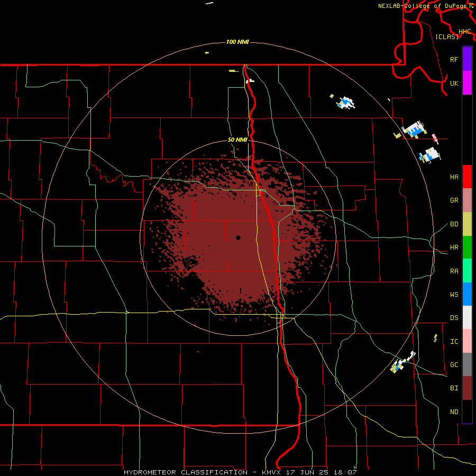Click the RA light green legend swatch

467,271
